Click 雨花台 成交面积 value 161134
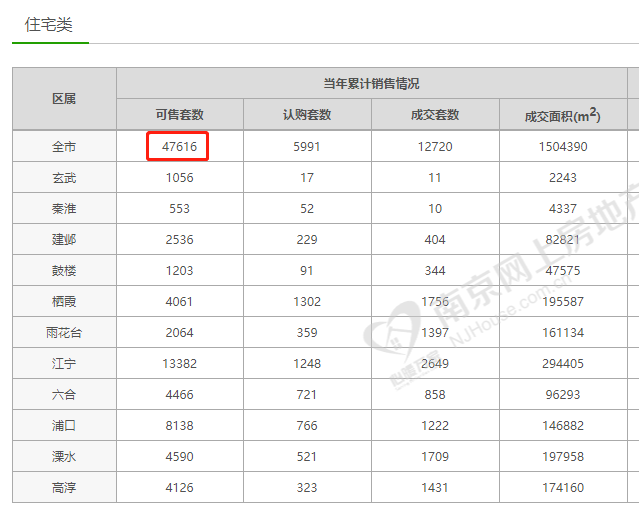639x528 pixels. pyautogui.click(x=563, y=333)
